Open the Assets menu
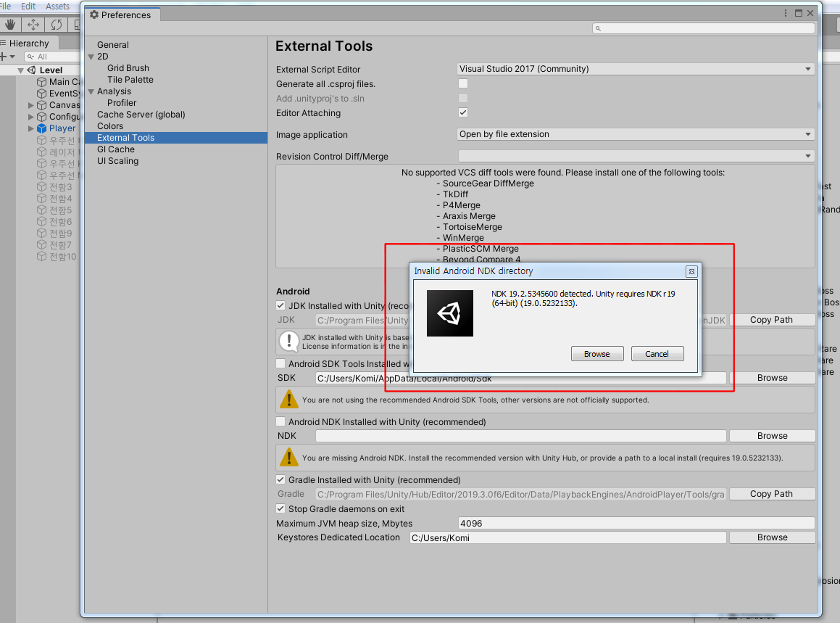This screenshot has height=623, width=840. [57, 7]
